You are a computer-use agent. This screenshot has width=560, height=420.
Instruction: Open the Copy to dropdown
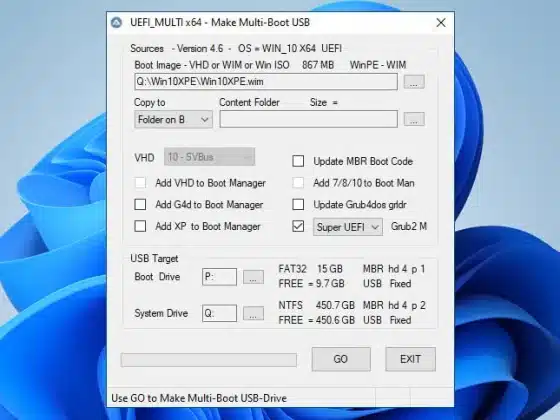pos(174,119)
